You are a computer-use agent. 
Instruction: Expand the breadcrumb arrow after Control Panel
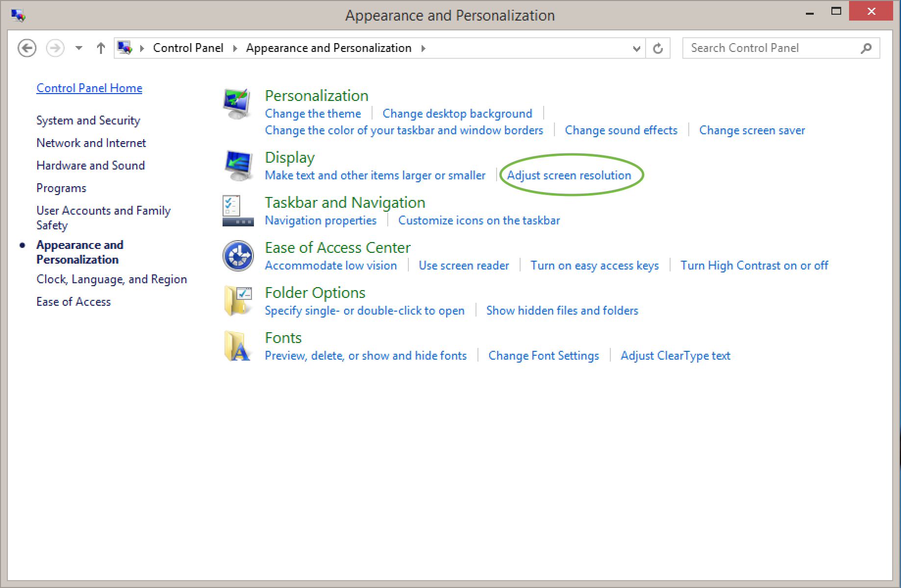pyautogui.click(x=235, y=48)
